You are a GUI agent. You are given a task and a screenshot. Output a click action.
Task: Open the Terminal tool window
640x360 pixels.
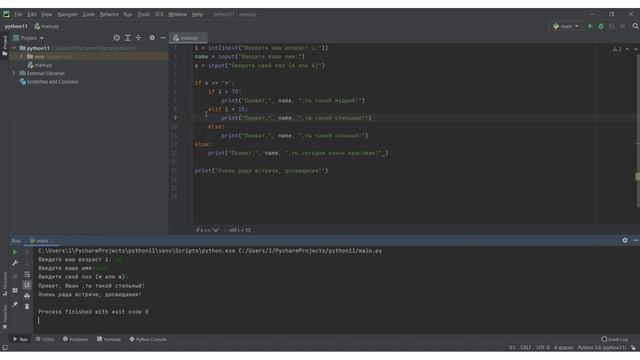point(109,339)
